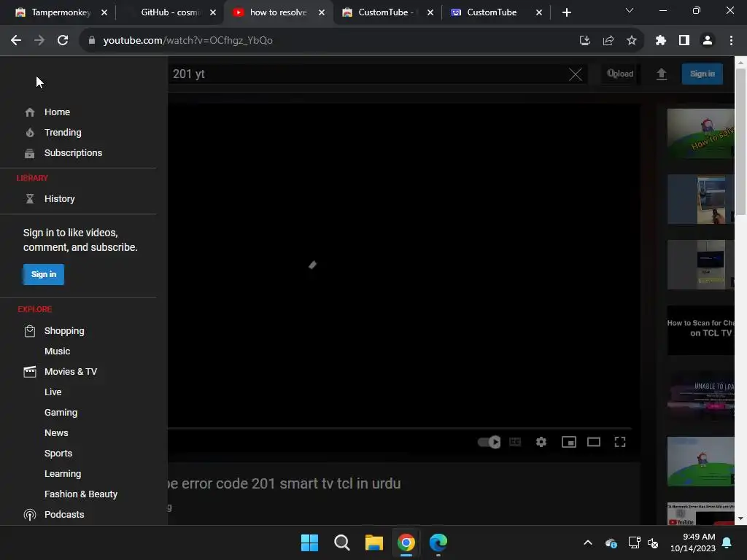This screenshot has height=560, width=747.
Task: Open the News category link
Action: tap(56, 433)
